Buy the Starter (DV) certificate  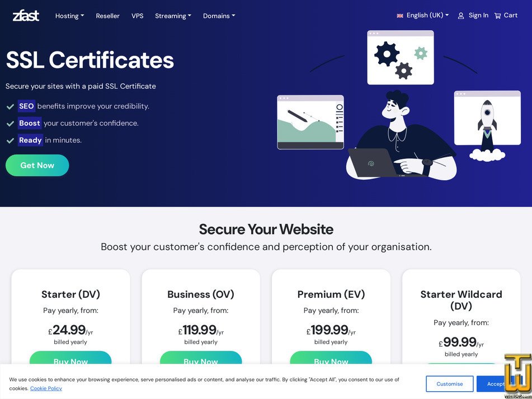pyautogui.click(x=70, y=360)
